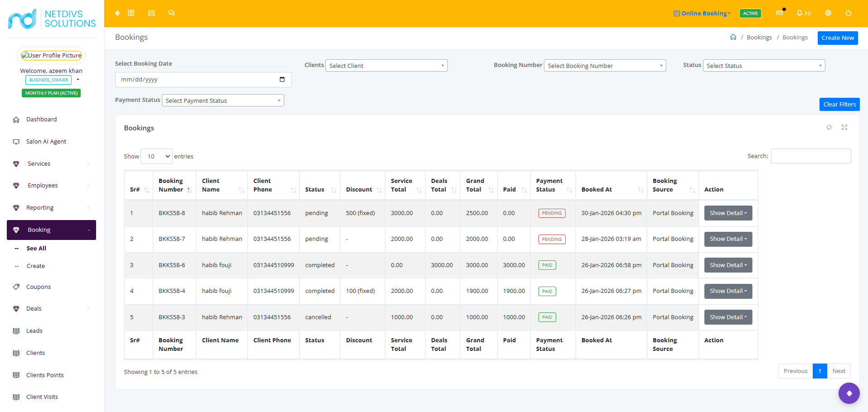Open the grid apps icon in header
The image size is (868, 412).
[x=131, y=13]
